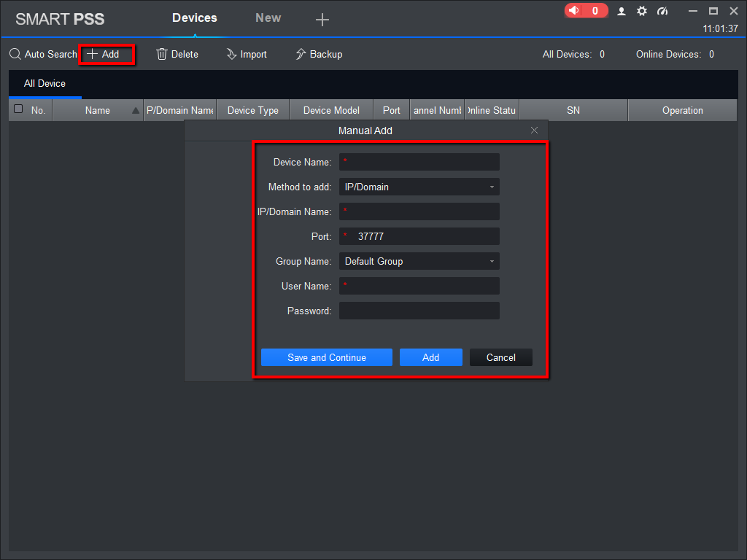
Task: Click the Manual Add dialog title
Action: point(365,131)
